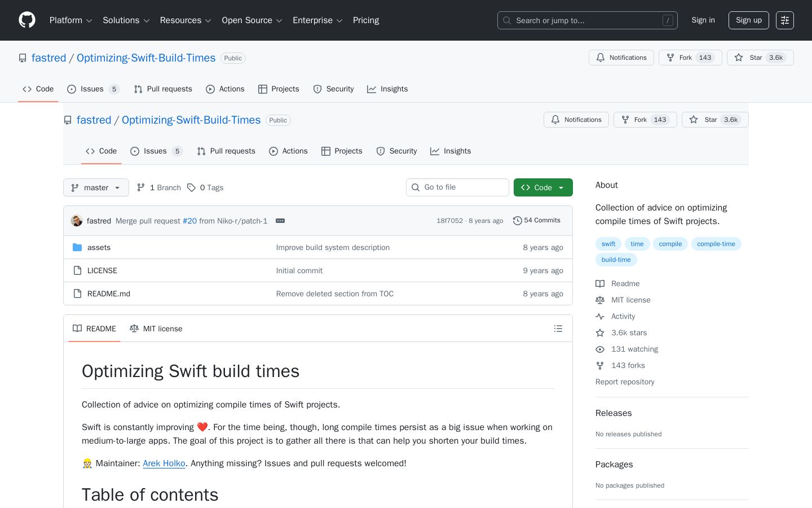Expand the Enterprise menu
The width and height of the screenshot is (812, 508).
tap(318, 20)
